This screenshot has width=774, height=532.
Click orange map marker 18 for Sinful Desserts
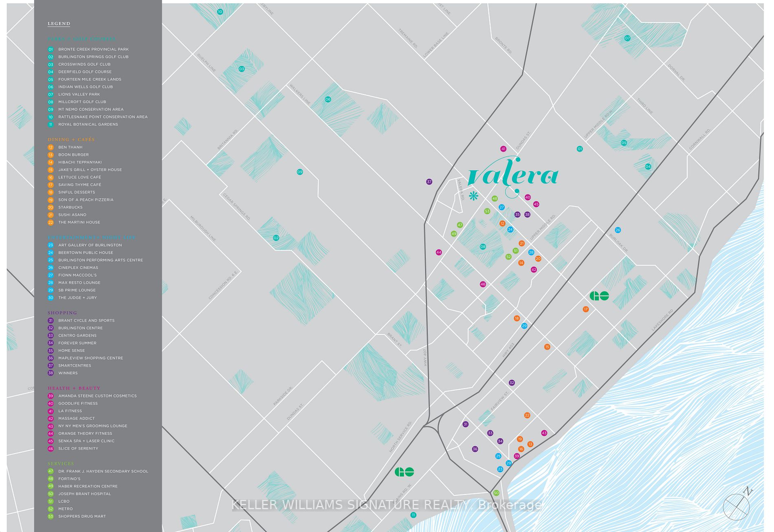[x=517, y=319]
